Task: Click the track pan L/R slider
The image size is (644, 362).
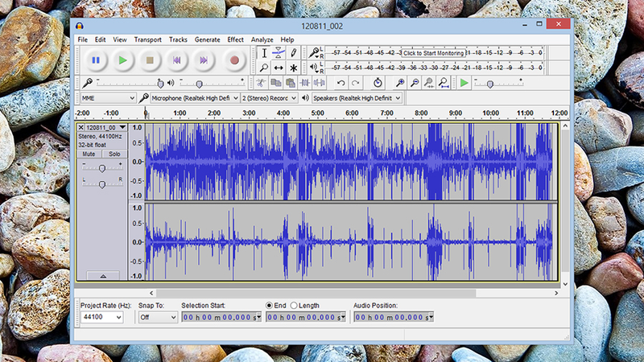Action: [102, 184]
